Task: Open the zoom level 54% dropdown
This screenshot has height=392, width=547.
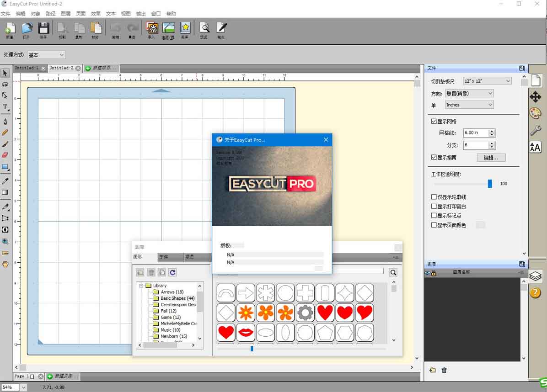Action: (23, 387)
